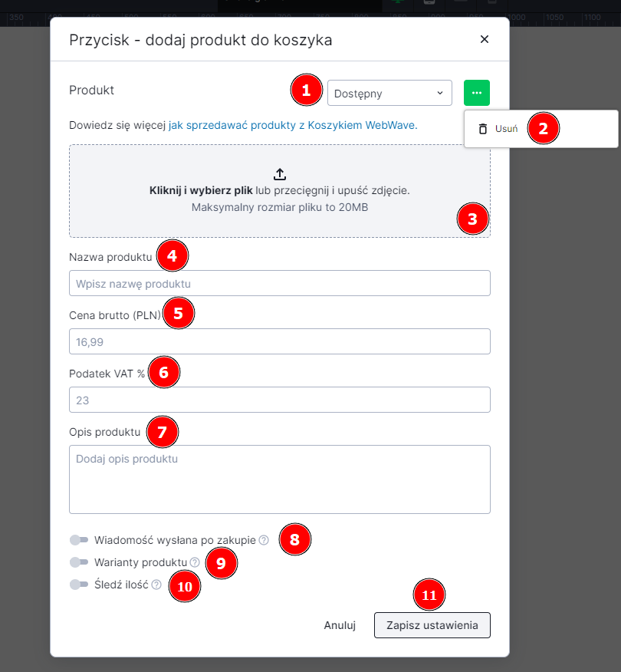Select Usuń from the popup menu
The width and height of the screenshot is (621, 672).
coord(506,129)
